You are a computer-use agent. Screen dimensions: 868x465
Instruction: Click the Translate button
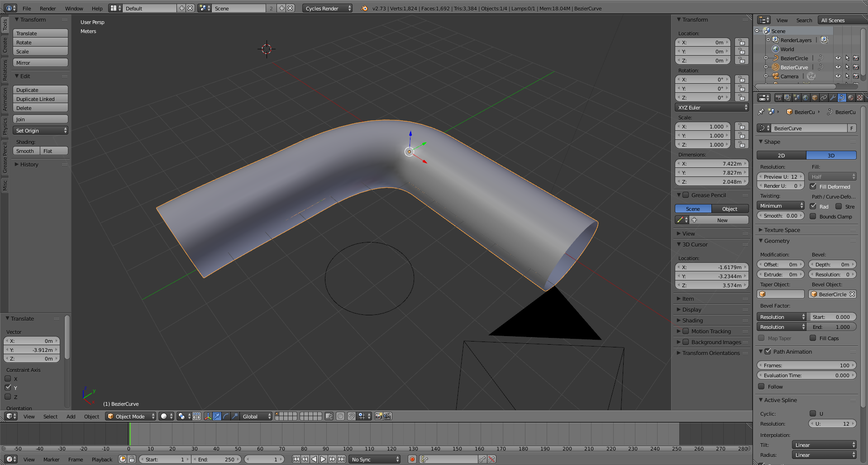tap(40, 33)
